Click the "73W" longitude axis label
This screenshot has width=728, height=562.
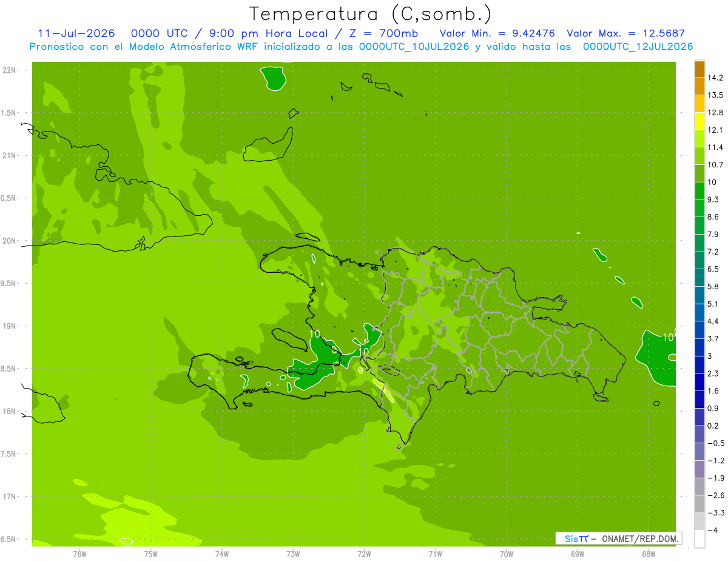[293, 554]
